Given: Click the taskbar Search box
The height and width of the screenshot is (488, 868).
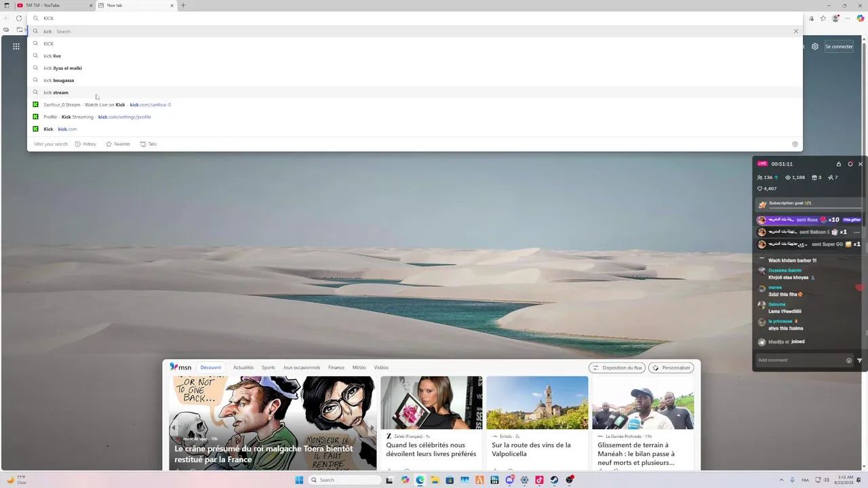Looking at the screenshot, I should click(x=344, y=480).
